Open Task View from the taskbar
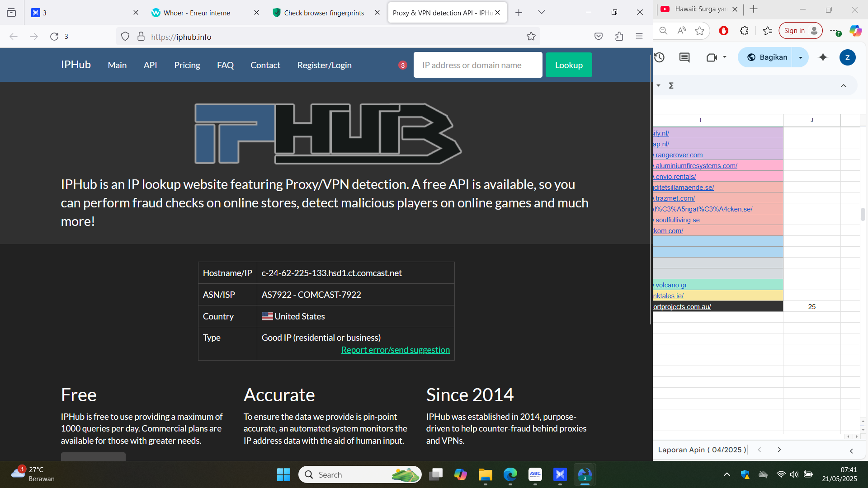 pos(436,474)
